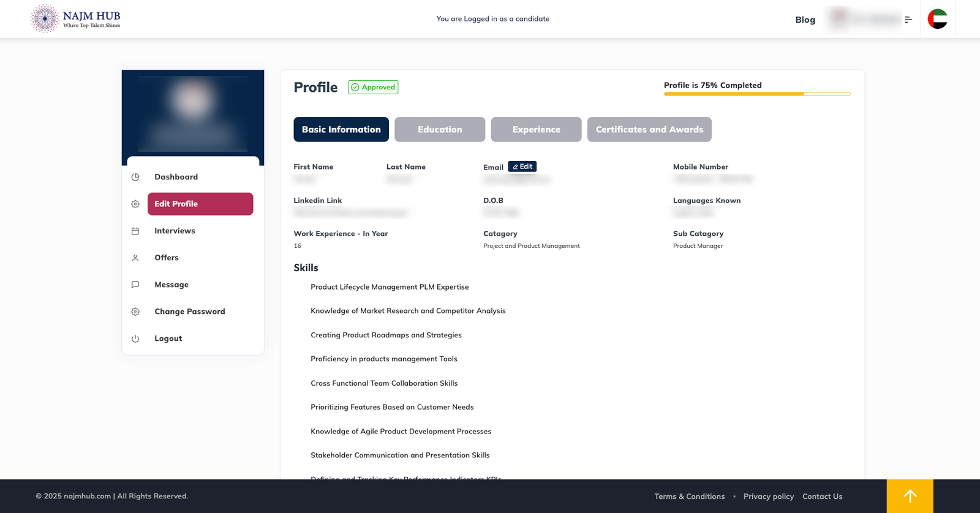Select Certificates and Awards tab
The height and width of the screenshot is (513, 980).
click(x=649, y=129)
